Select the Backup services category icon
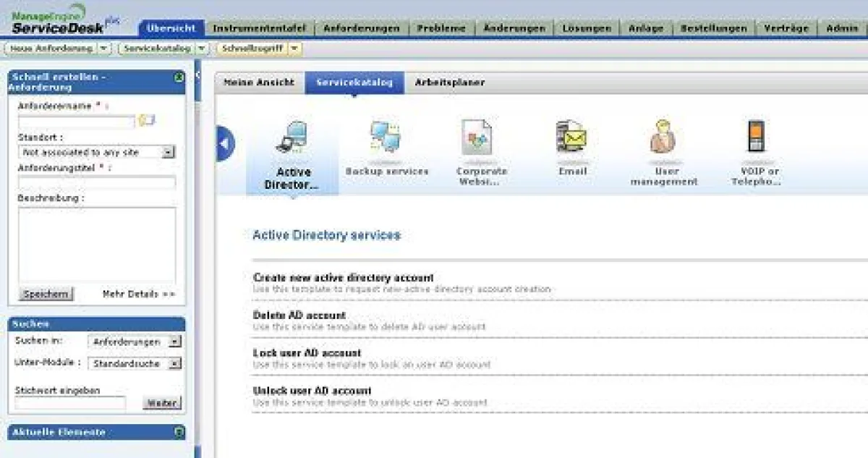Image resolution: width=868 pixels, height=458 pixels. point(388,141)
